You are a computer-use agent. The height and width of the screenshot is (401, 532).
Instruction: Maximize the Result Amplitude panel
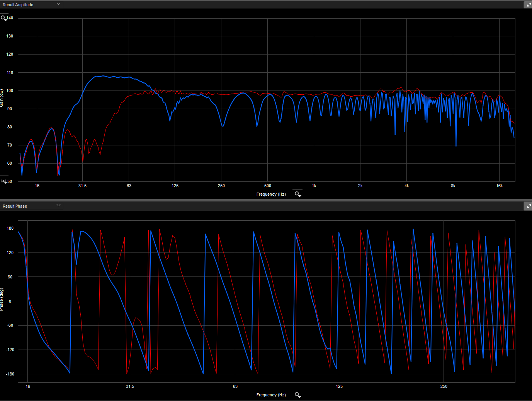(528, 5)
